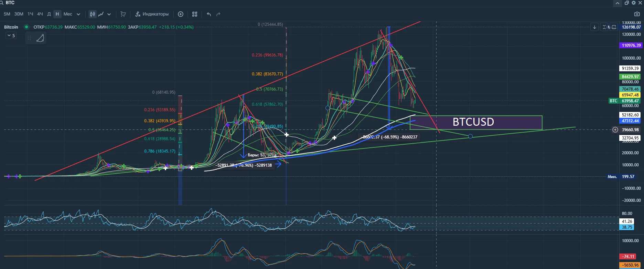Click the green 84429.97 price label
This screenshot has height=269, width=644.
pyautogui.click(x=630, y=77)
